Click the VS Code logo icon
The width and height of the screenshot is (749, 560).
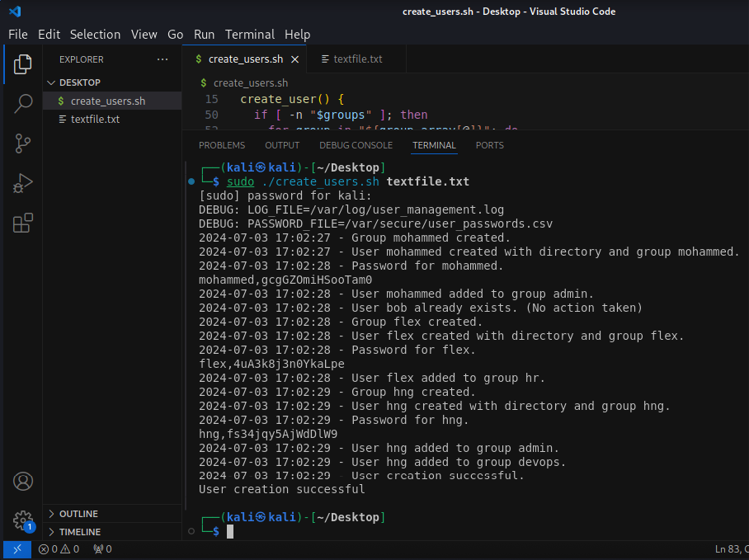pos(15,12)
